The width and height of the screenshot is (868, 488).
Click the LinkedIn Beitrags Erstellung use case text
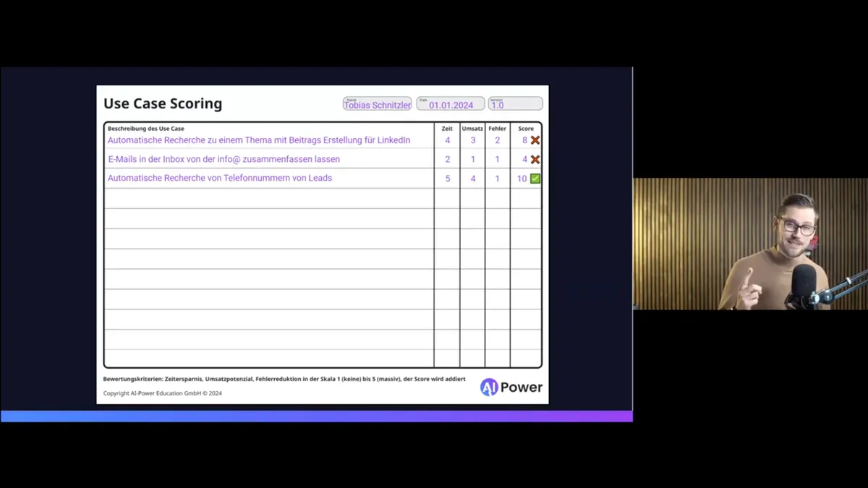(259, 140)
